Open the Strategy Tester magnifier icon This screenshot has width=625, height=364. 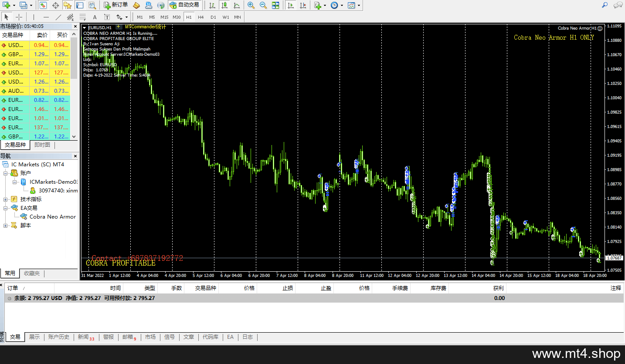[92, 5]
